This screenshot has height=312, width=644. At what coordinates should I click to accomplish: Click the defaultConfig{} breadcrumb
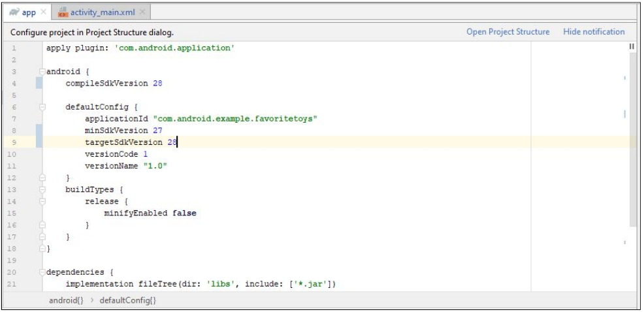tap(128, 300)
